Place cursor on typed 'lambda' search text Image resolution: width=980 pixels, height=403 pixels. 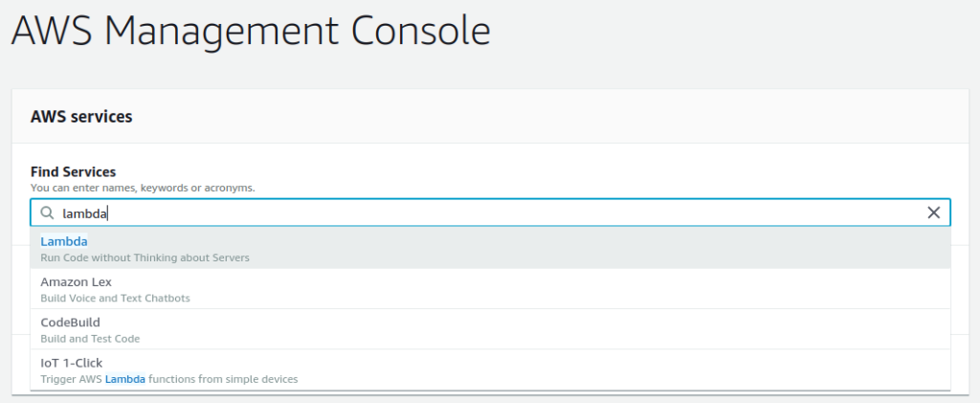click(85, 213)
